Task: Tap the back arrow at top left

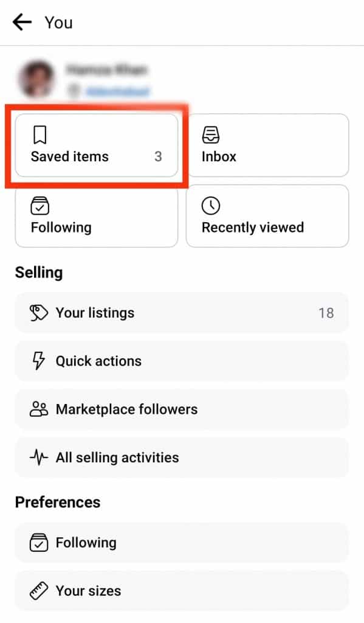Action: coord(22,22)
